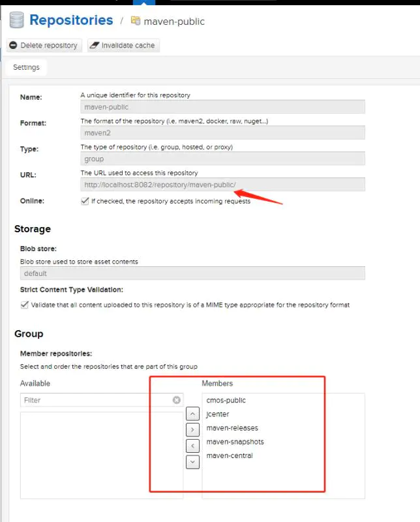Open the Repositories breadcrumb link
Screen dimensions: 420x522
tap(71, 20)
